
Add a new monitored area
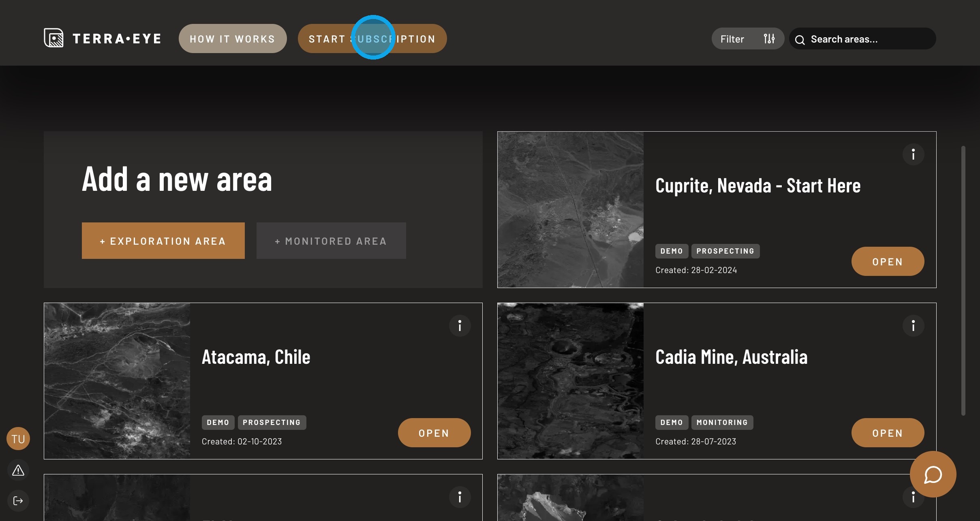pos(331,241)
